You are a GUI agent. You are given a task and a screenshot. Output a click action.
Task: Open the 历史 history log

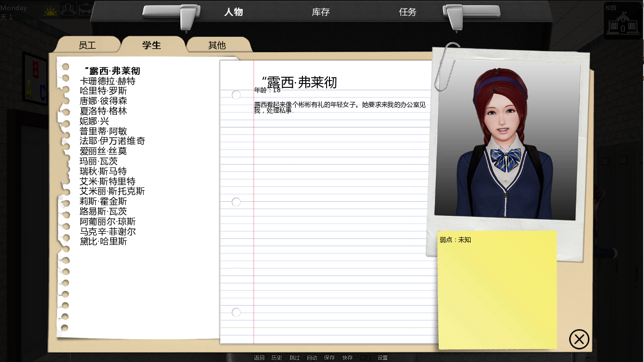[277, 358]
